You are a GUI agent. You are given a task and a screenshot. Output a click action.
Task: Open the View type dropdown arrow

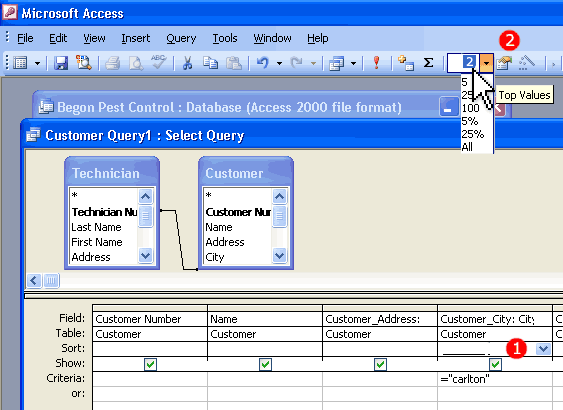point(37,64)
